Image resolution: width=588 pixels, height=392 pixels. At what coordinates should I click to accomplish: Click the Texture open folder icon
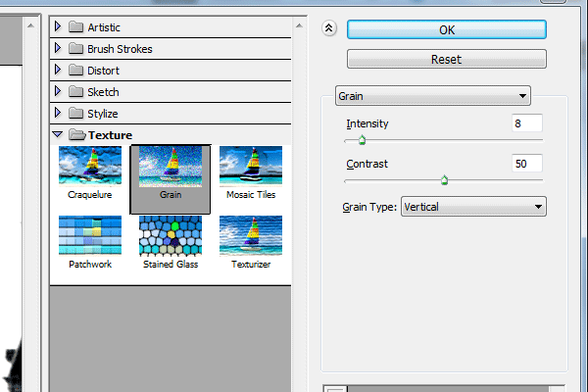click(76, 134)
